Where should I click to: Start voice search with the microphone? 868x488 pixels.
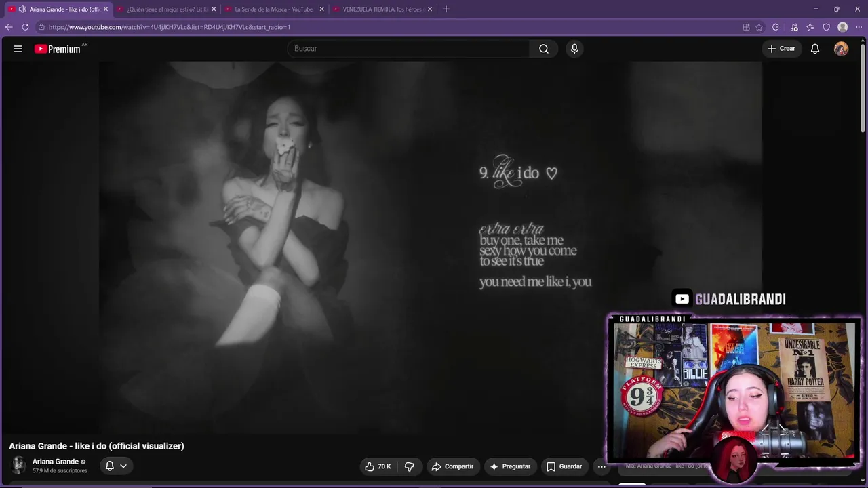tap(574, 49)
